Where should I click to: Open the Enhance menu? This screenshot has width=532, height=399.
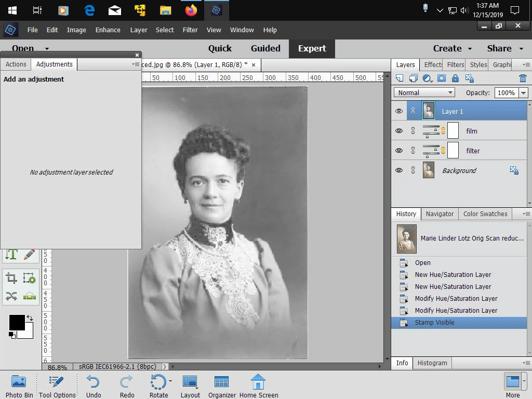(x=108, y=30)
